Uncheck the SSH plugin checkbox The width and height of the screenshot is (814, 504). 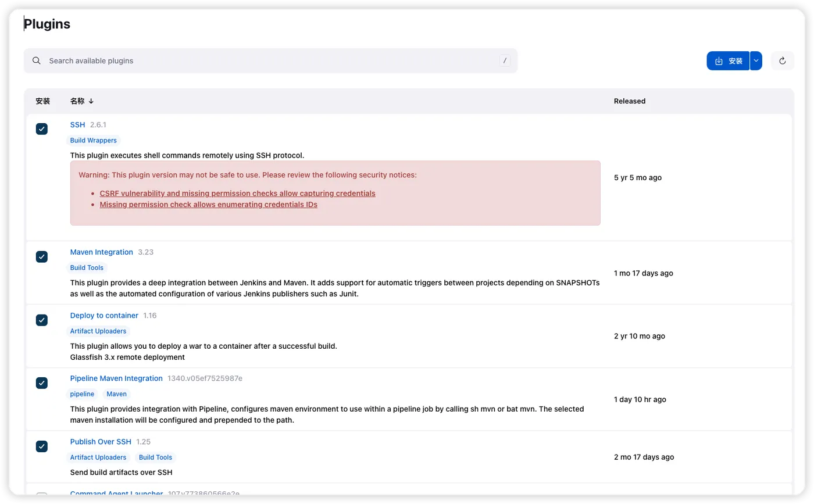click(x=42, y=129)
